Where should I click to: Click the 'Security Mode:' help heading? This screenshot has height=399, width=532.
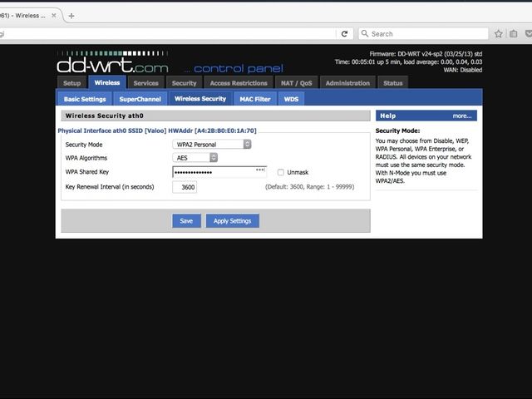point(397,131)
